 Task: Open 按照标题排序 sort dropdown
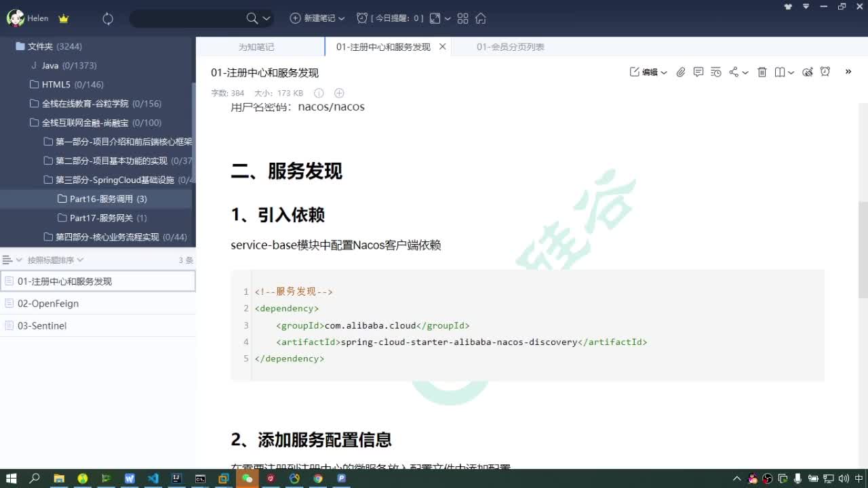(x=55, y=260)
